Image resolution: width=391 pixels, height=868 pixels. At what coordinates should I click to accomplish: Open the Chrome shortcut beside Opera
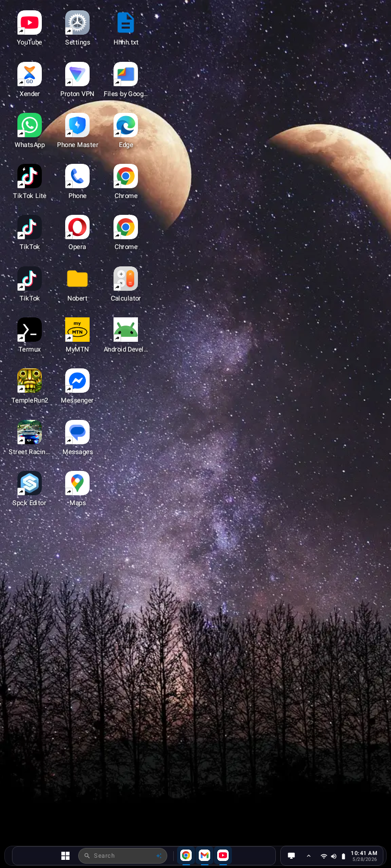[125, 227]
